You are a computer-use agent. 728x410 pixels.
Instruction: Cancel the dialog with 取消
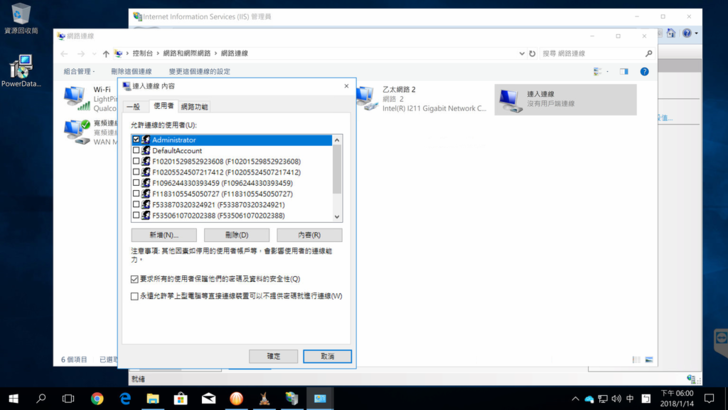[327, 356]
